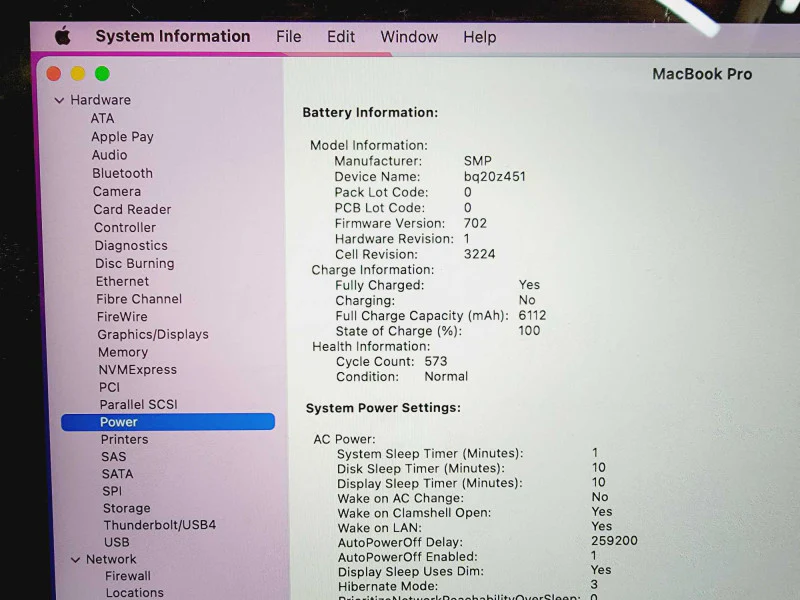The height and width of the screenshot is (600, 800).
Task: Select NVMExpress in the sidebar
Action: tap(138, 369)
